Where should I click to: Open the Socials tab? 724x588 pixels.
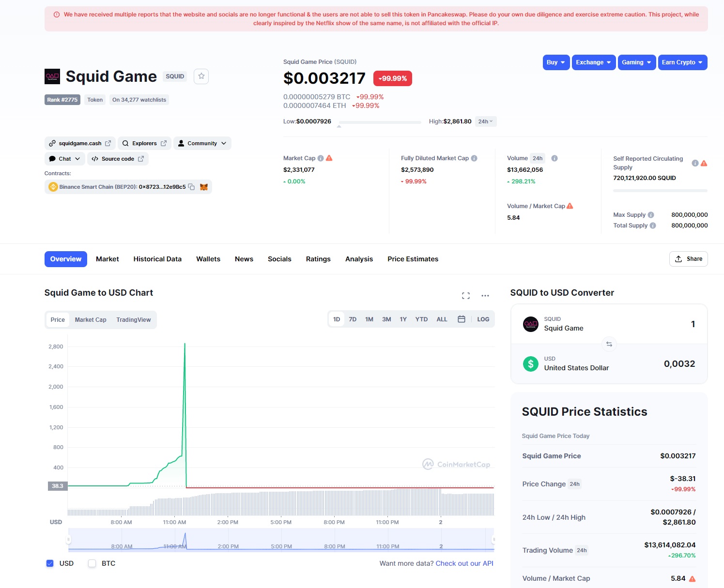[279, 259]
